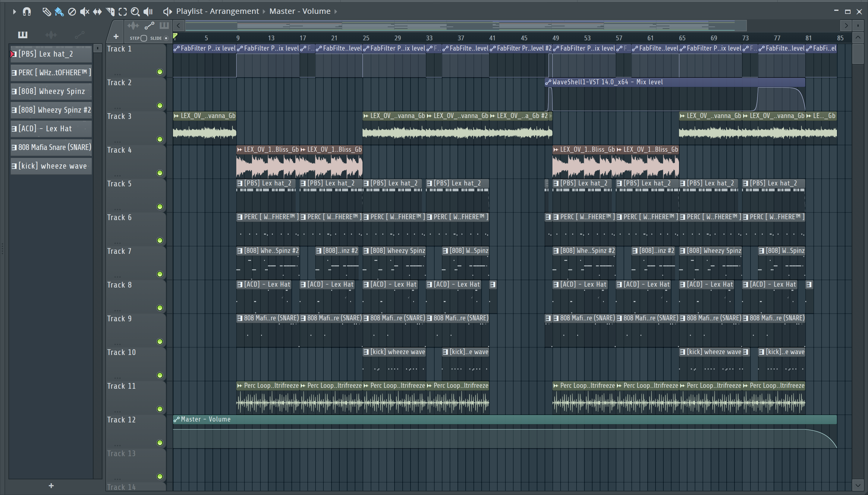Select the Track 4 header
The height and width of the screenshot is (495, 868).
136,162
